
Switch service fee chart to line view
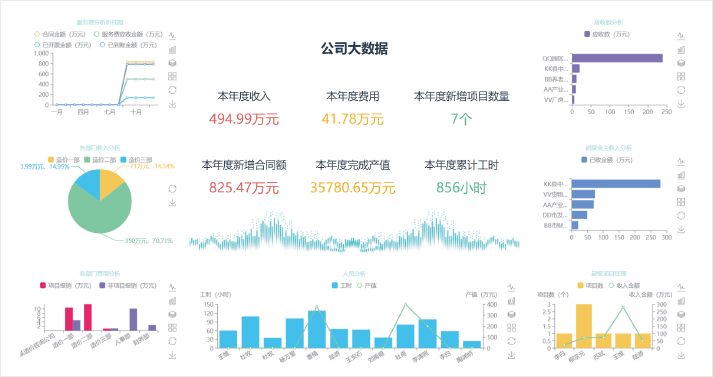[172, 35]
